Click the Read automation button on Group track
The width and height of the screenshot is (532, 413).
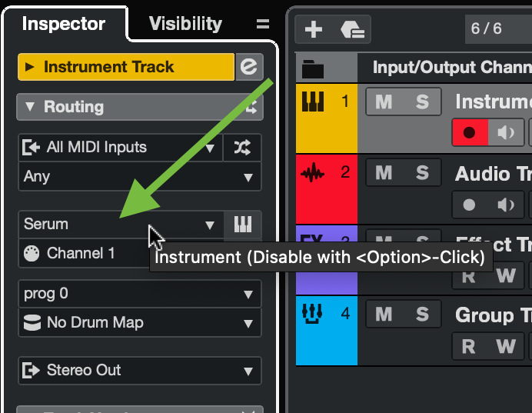coord(468,346)
